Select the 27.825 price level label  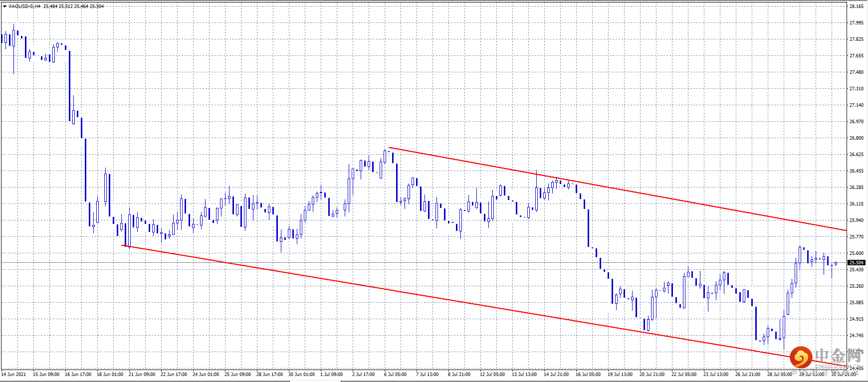click(x=857, y=39)
